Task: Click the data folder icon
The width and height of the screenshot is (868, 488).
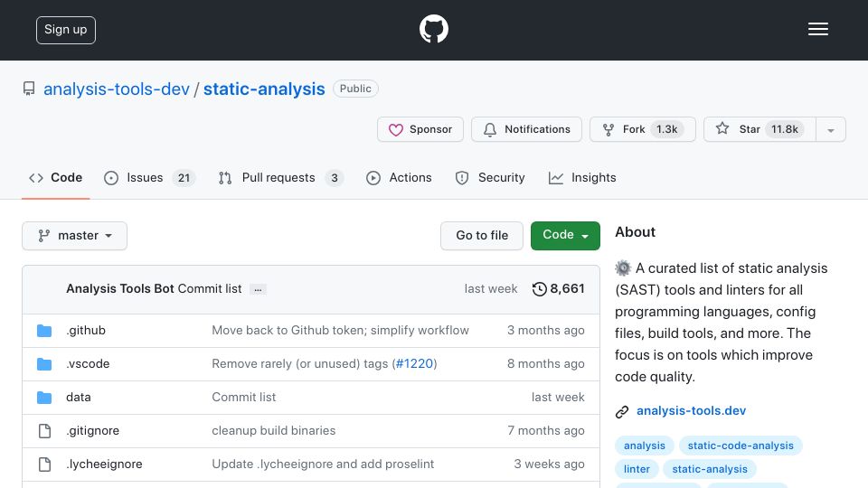Action: 44,398
